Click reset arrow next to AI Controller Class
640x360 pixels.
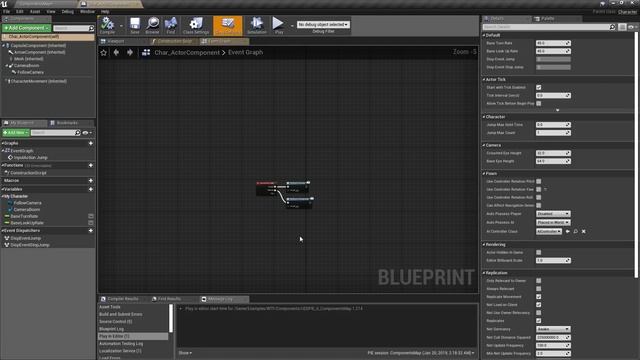point(567,231)
